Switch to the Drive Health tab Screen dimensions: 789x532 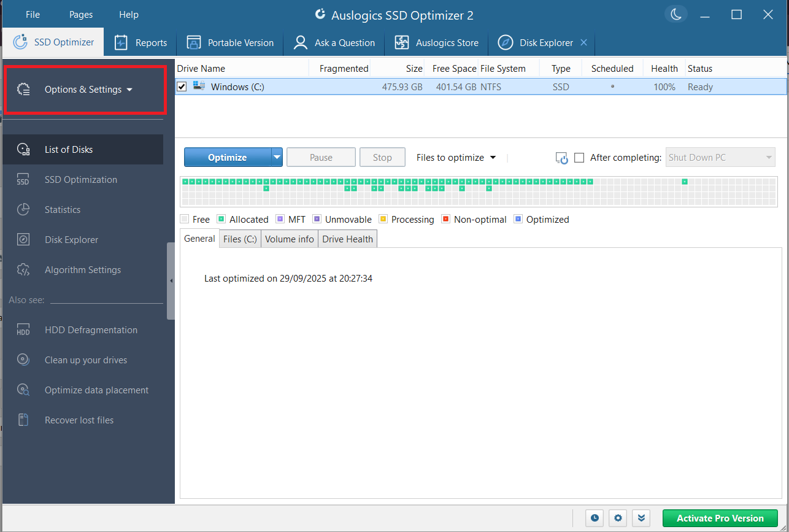pyautogui.click(x=347, y=239)
